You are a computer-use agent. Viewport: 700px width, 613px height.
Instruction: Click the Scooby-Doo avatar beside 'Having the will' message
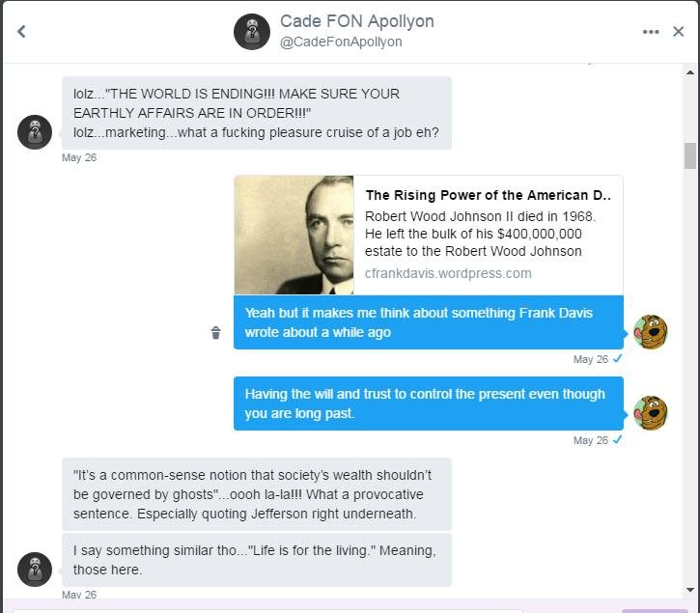click(x=651, y=413)
